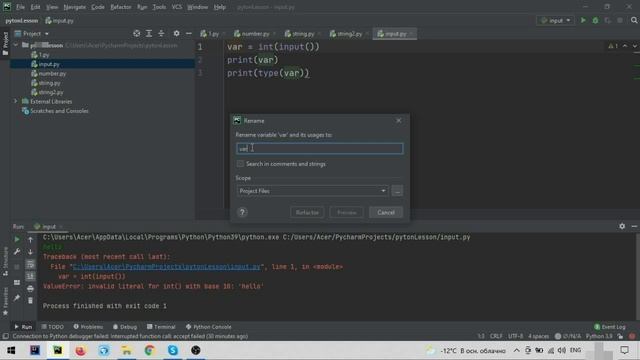Open the traceback file link input.py

point(167,267)
